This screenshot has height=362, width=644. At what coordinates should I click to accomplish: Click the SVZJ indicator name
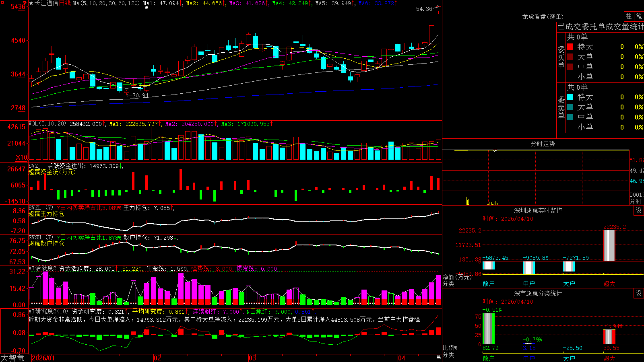[35, 166]
